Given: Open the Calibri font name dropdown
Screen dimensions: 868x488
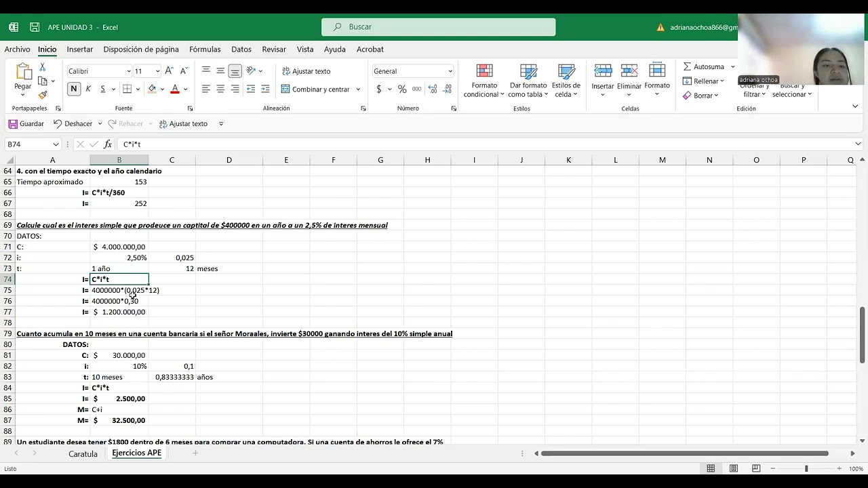Looking at the screenshot, I should [x=99, y=71].
